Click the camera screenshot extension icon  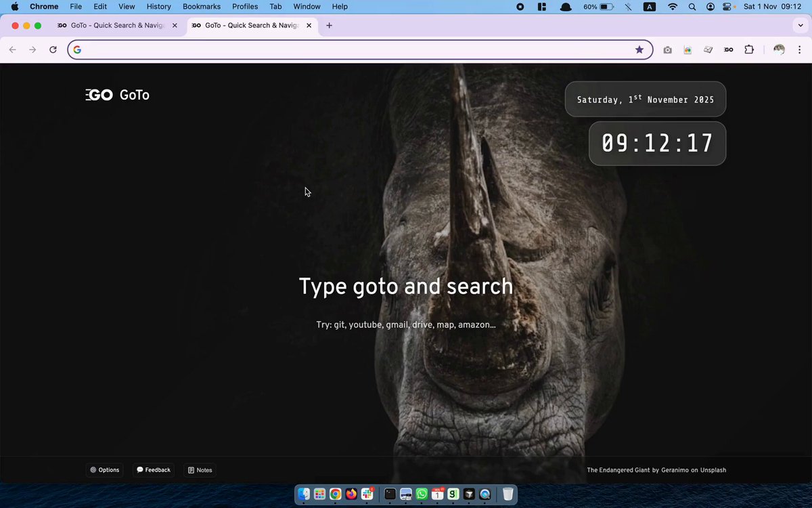coord(667,49)
